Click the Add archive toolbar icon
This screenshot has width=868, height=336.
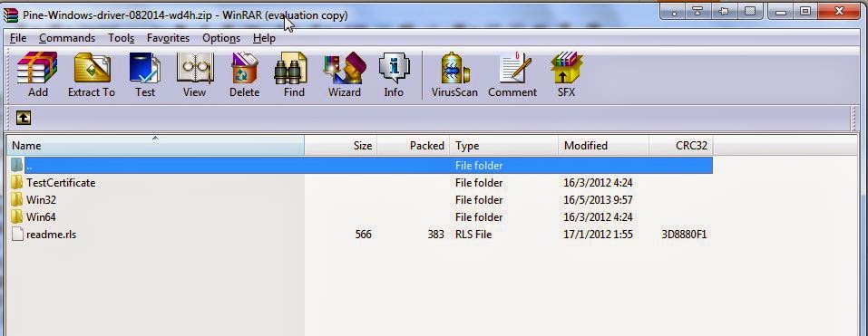[37, 74]
